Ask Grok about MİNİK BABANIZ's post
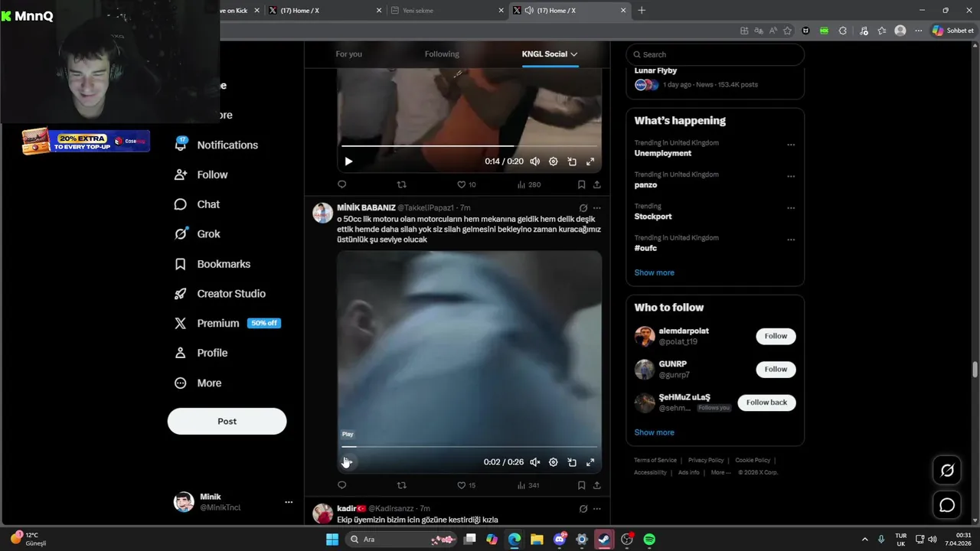 tap(583, 208)
